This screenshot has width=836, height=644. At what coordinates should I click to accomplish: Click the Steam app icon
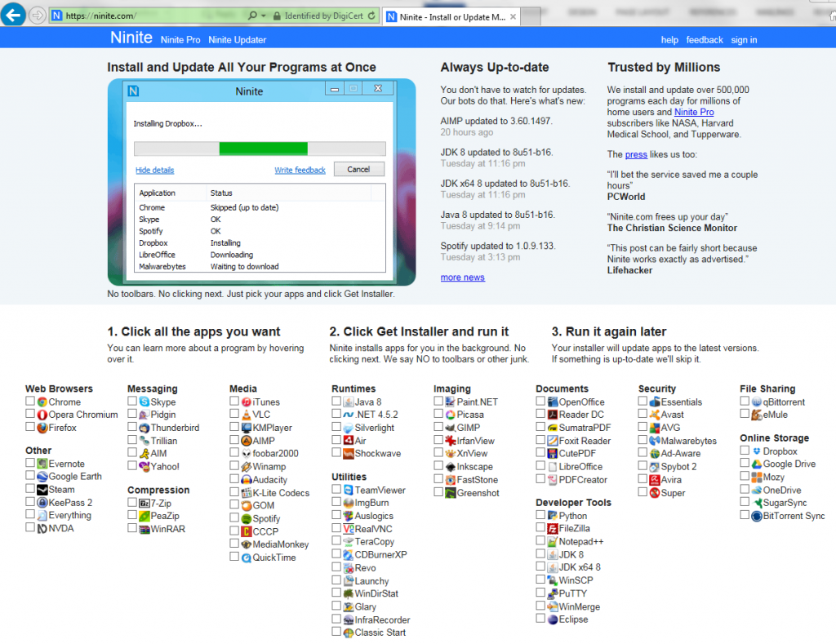click(x=42, y=490)
